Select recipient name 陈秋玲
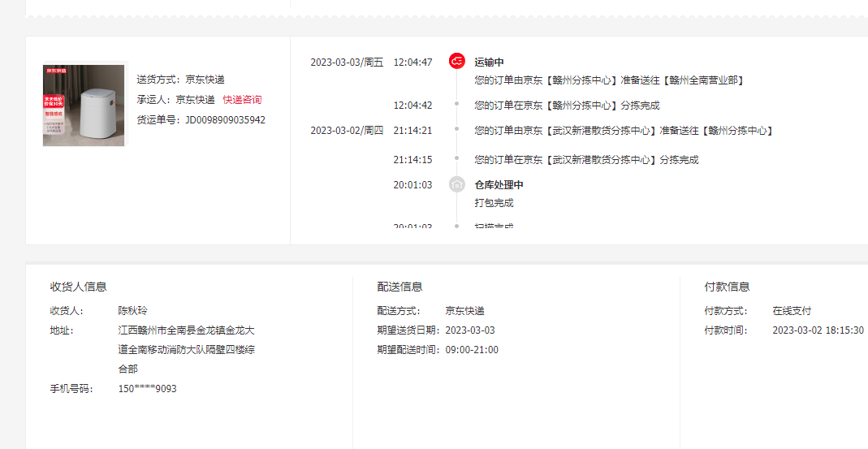 click(x=133, y=311)
